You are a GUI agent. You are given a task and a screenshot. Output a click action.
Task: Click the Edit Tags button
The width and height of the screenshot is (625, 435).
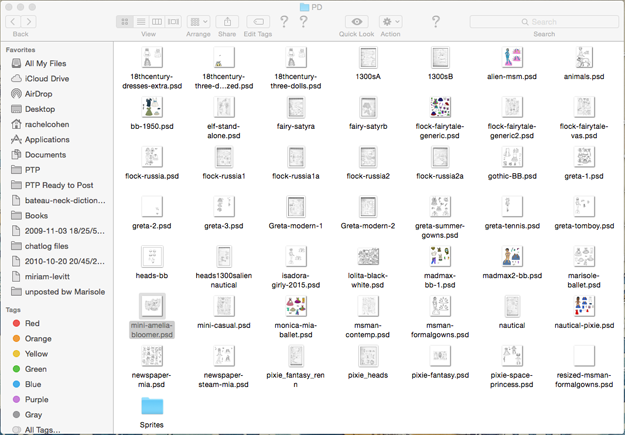tap(258, 22)
